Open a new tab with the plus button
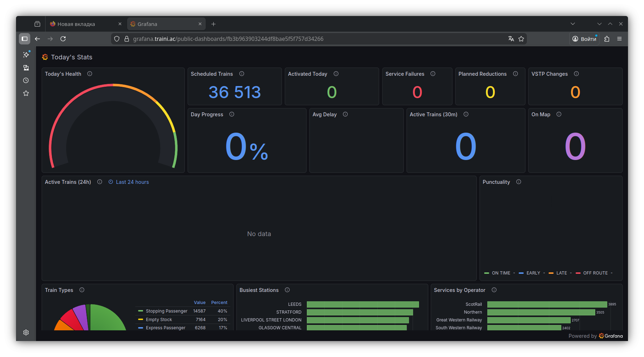Screen dimensions: 644x357 tap(214, 24)
